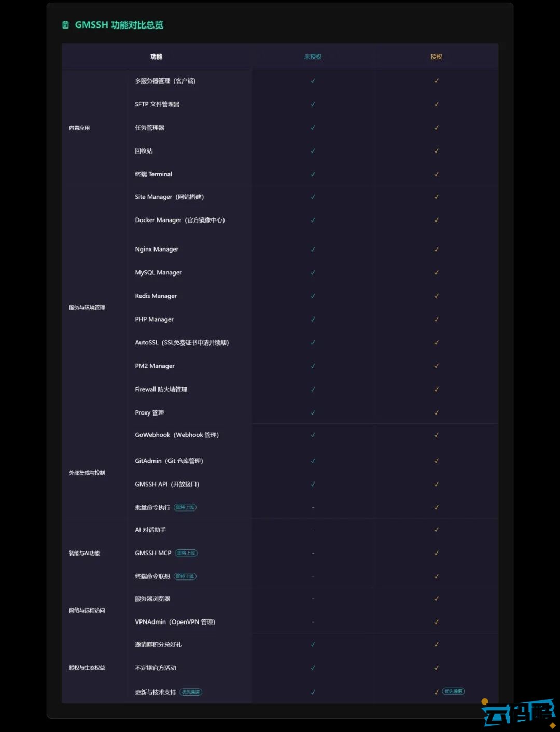Image resolution: width=560 pixels, height=732 pixels.
Task: Click the 授权 checkmark for Redis Manager
Action: [436, 296]
